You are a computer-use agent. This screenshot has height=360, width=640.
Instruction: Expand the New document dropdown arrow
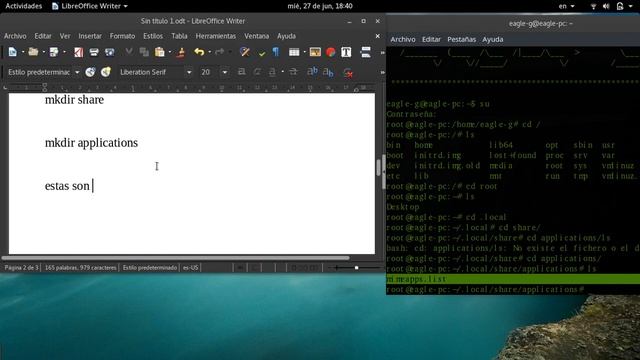(23, 52)
